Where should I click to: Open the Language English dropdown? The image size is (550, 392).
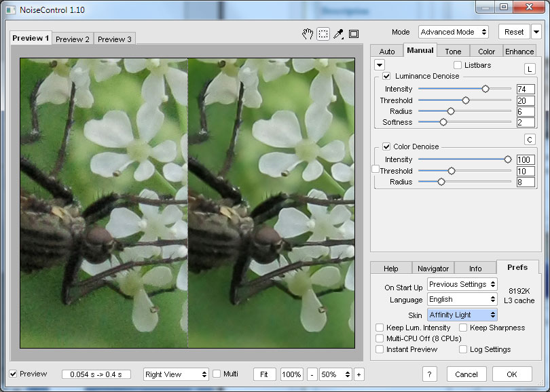point(462,299)
